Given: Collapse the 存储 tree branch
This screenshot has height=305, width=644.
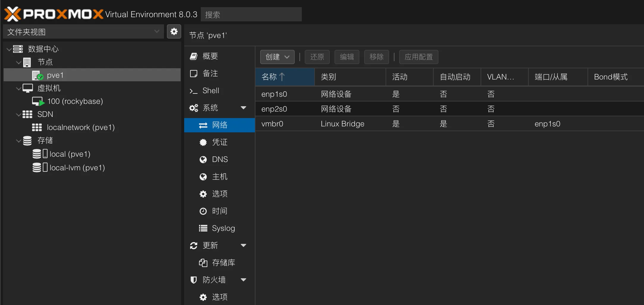Looking at the screenshot, I should 18,141.
